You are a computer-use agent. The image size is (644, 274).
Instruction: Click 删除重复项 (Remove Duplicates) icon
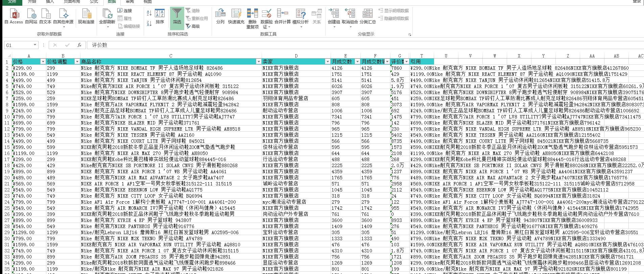pos(253,19)
